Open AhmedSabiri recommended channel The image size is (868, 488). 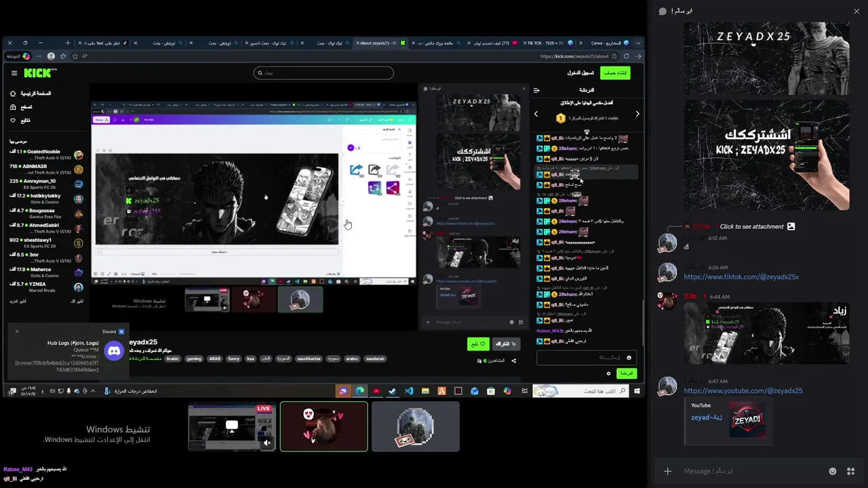click(46, 228)
